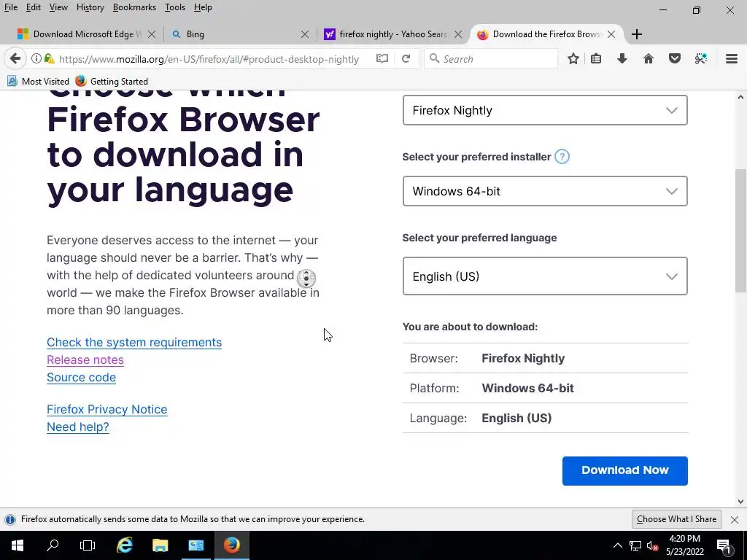Close the Download the Firefox Browser tab

(x=611, y=34)
